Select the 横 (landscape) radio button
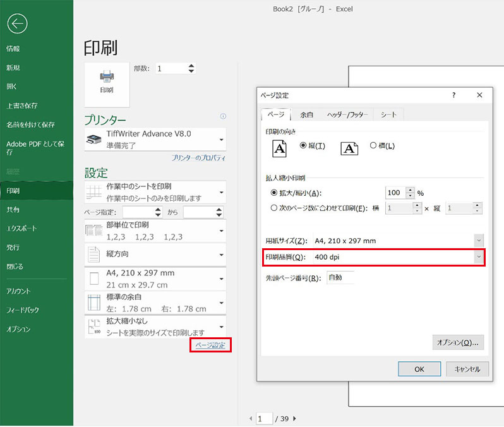Viewport: 504px width, 427px height. pyautogui.click(x=373, y=145)
